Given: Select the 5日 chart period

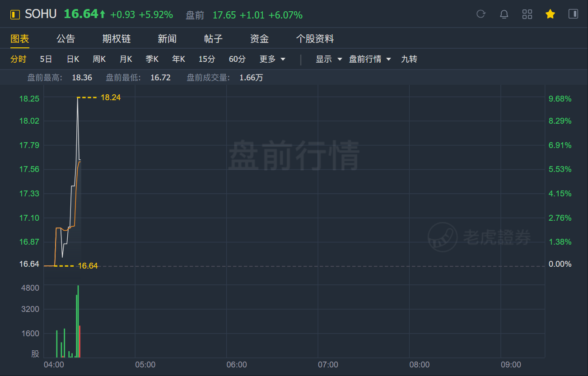Looking at the screenshot, I should tap(46, 59).
